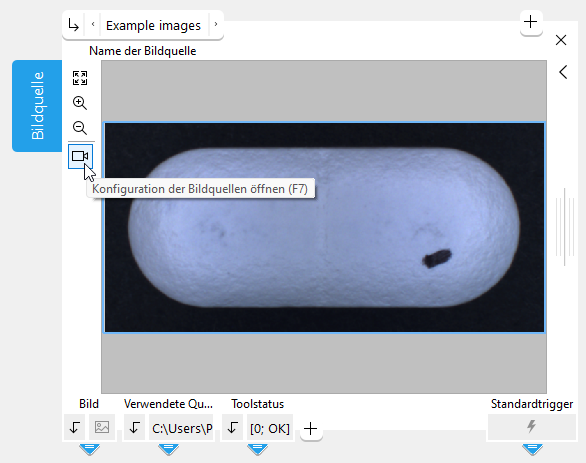This screenshot has height=463, width=586.
Task: Collapse the panel with the left arrow
Action: pyautogui.click(x=563, y=72)
